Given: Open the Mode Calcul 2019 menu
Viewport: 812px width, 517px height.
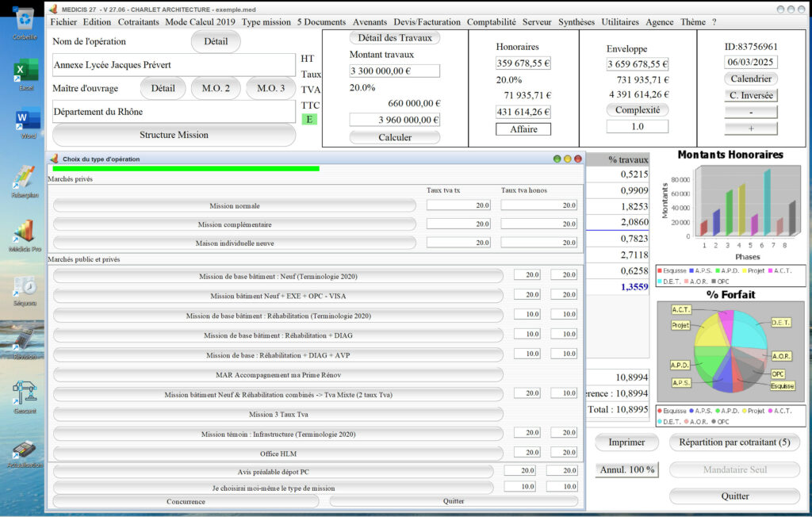Looking at the screenshot, I should pyautogui.click(x=200, y=21).
